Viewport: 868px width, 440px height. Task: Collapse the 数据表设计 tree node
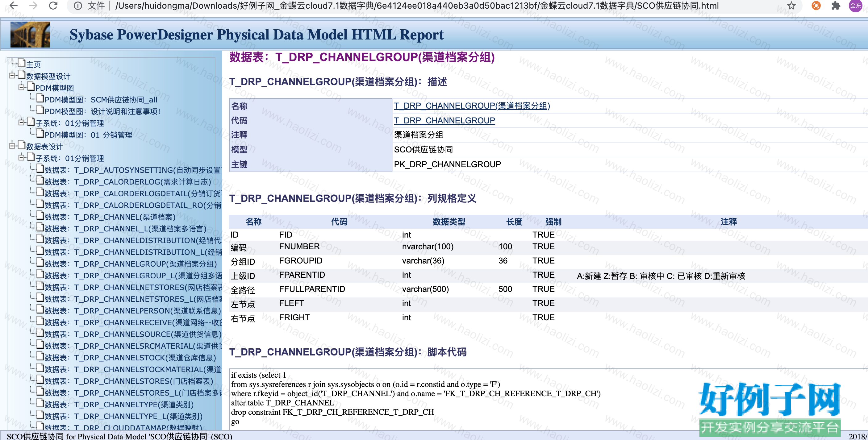[x=12, y=146]
